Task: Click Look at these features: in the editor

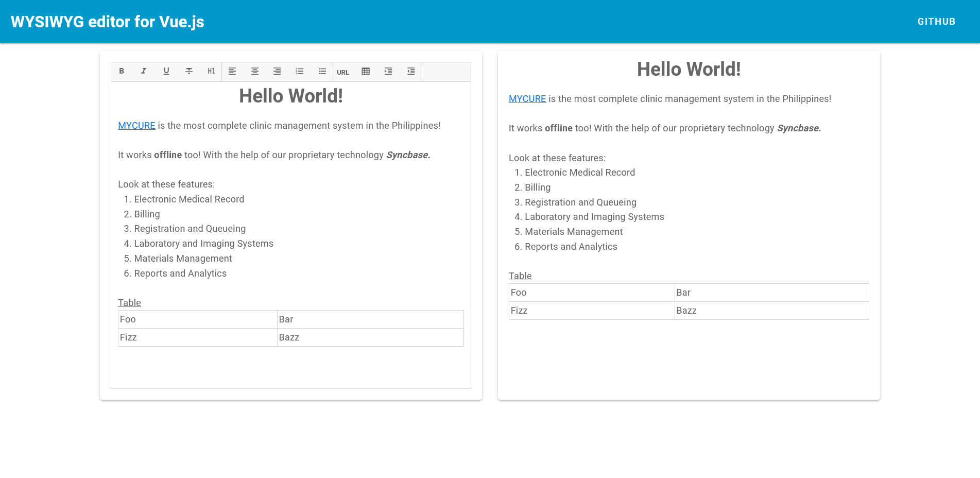Action: [x=166, y=184]
